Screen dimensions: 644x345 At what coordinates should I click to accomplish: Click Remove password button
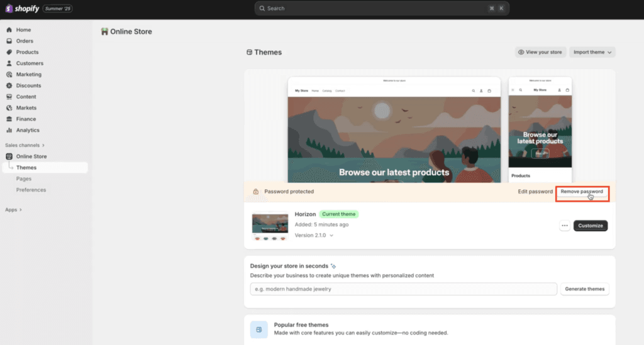[x=582, y=192]
